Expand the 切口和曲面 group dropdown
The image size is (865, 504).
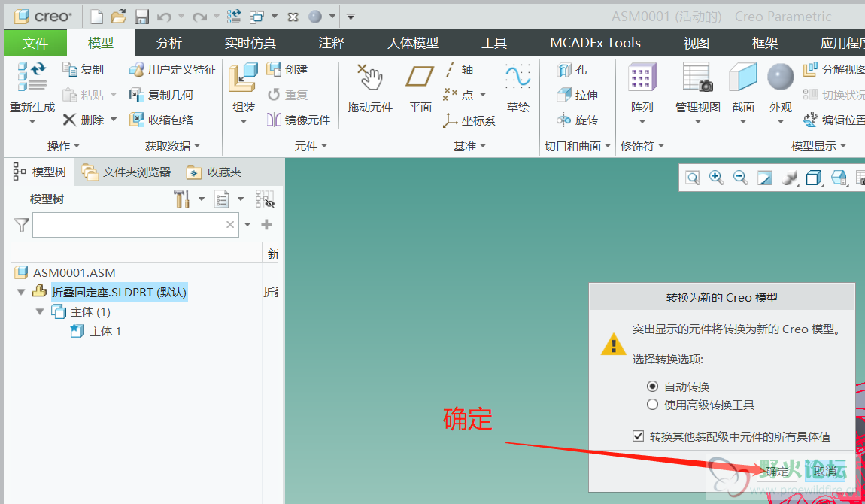[578, 146]
